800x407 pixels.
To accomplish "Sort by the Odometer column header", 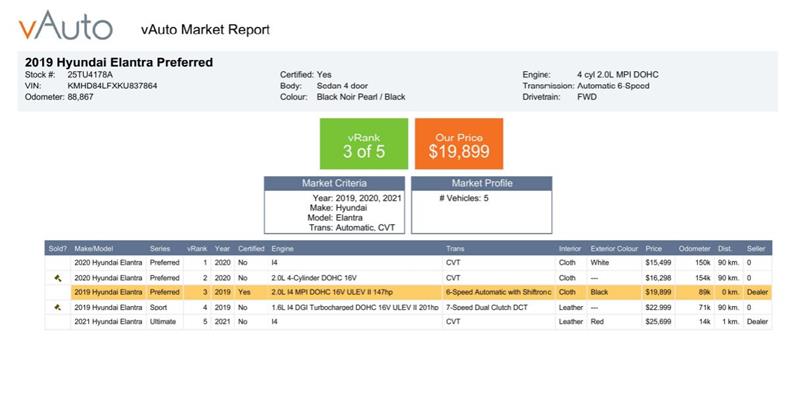I will point(694,248).
